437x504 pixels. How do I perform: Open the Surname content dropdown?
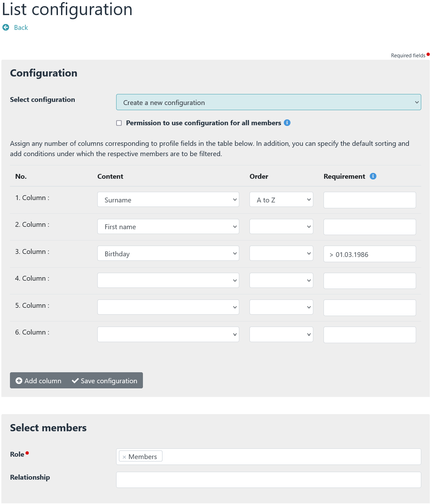click(168, 199)
